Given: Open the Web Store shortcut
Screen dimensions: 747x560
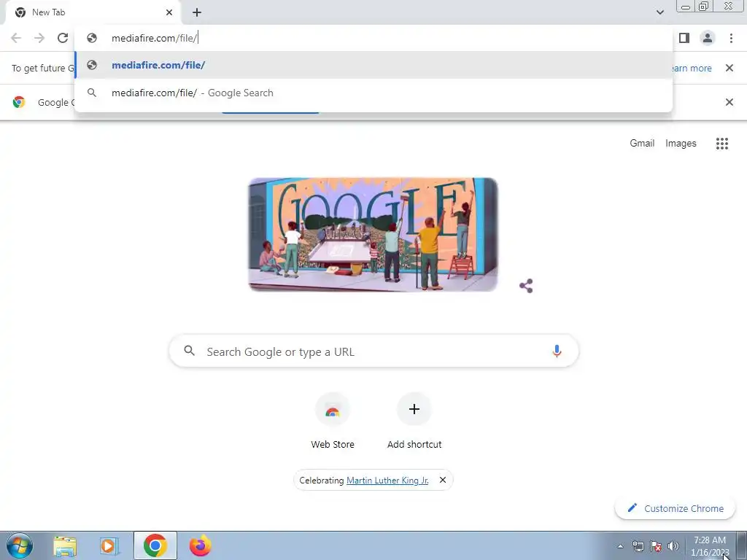Looking at the screenshot, I should [333, 421].
